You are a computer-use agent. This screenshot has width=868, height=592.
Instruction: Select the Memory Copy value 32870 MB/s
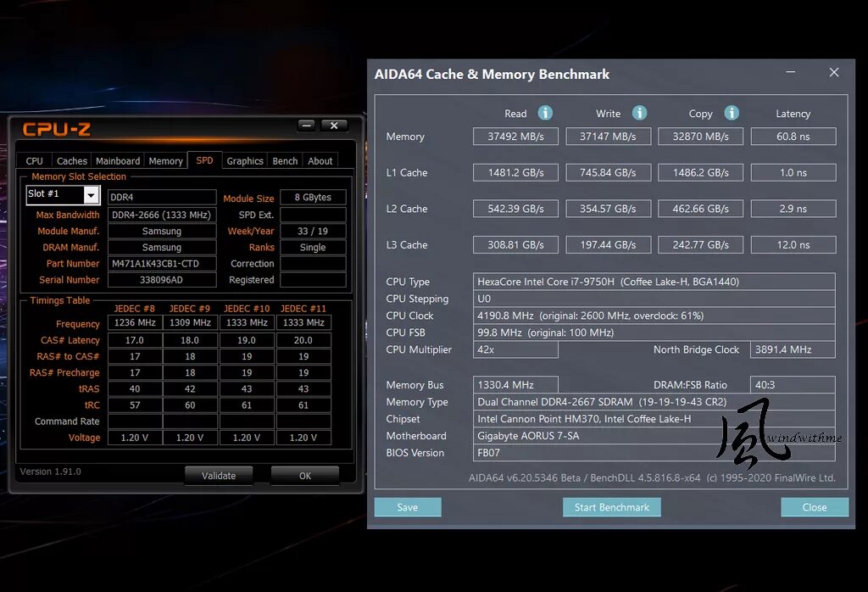tap(700, 137)
